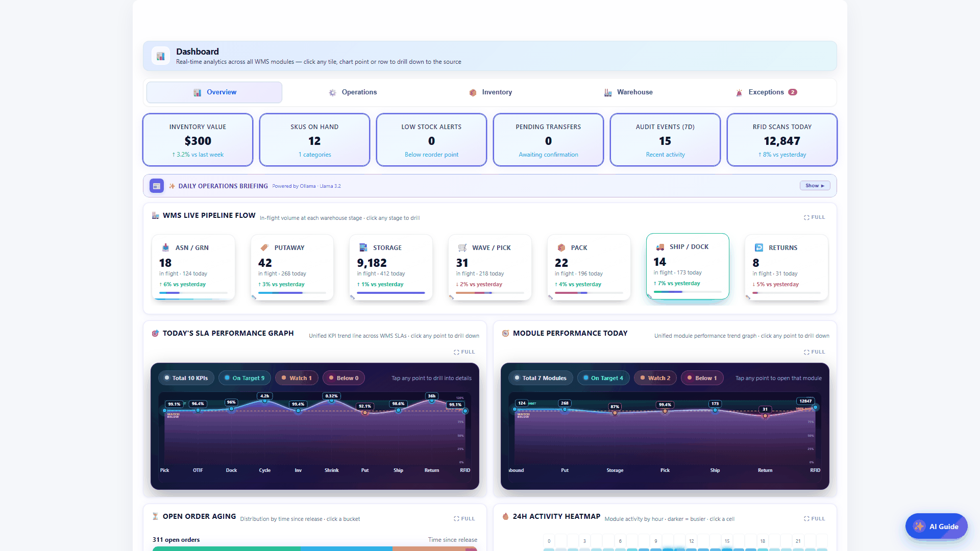This screenshot has width=980, height=551.
Task: Show the Daily Operations Briefing
Action: coord(815,186)
